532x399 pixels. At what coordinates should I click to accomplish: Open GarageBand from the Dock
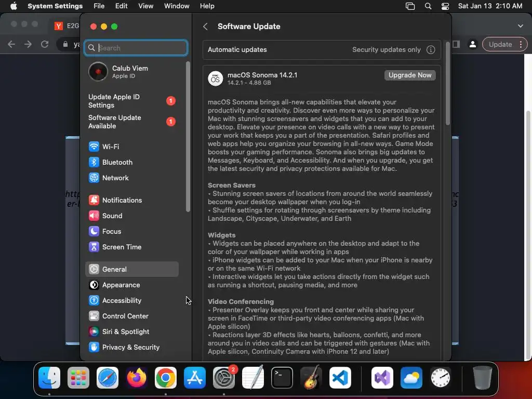[x=311, y=378]
